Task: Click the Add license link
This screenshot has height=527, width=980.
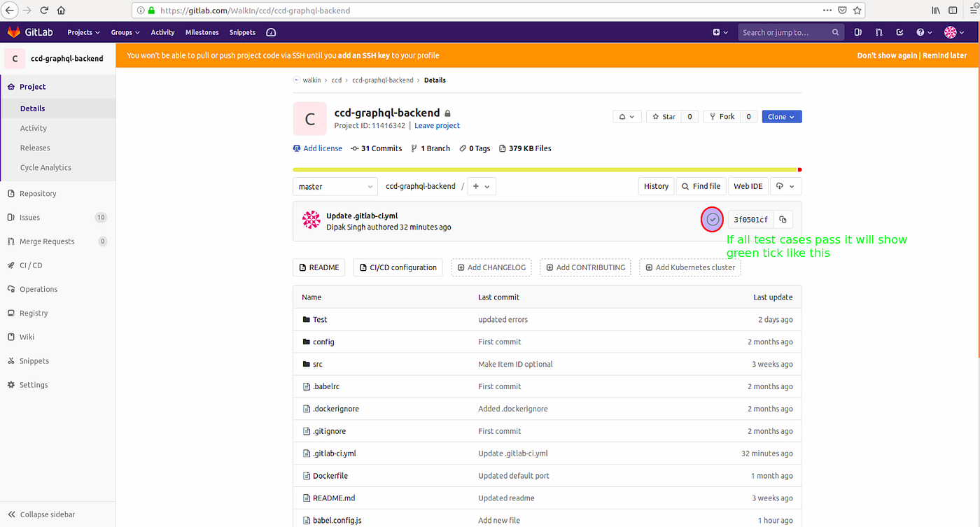Action: (322, 148)
